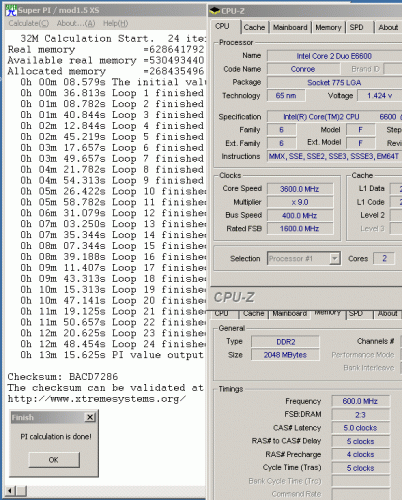Click the Code Name value Conroe
Screen dimensions: 402x500
point(303,69)
